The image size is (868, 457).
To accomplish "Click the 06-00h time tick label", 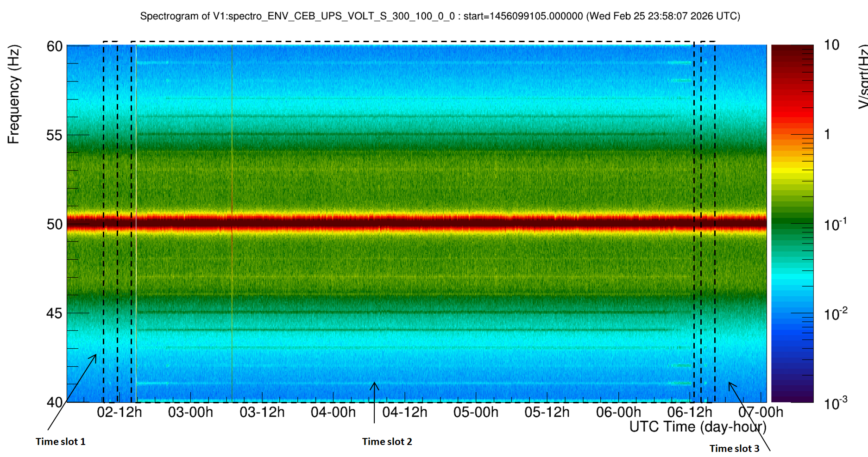I will [x=618, y=412].
